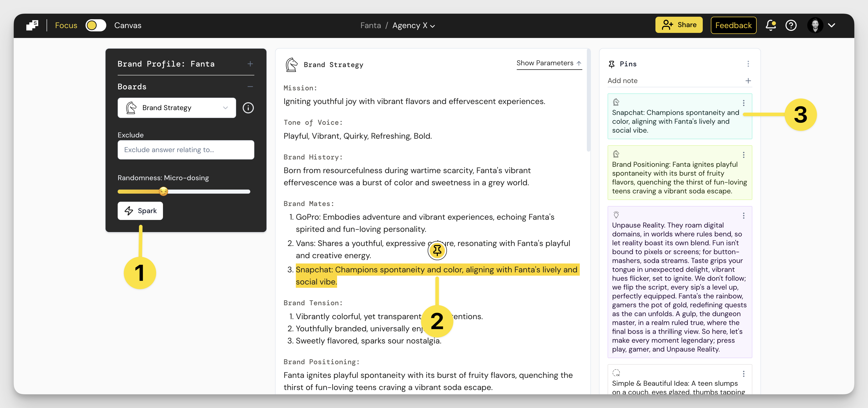The height and width of the screenshot is (408, 868).
Task: Open options for Brand Positioning pin
Action: tap(744, 155)
